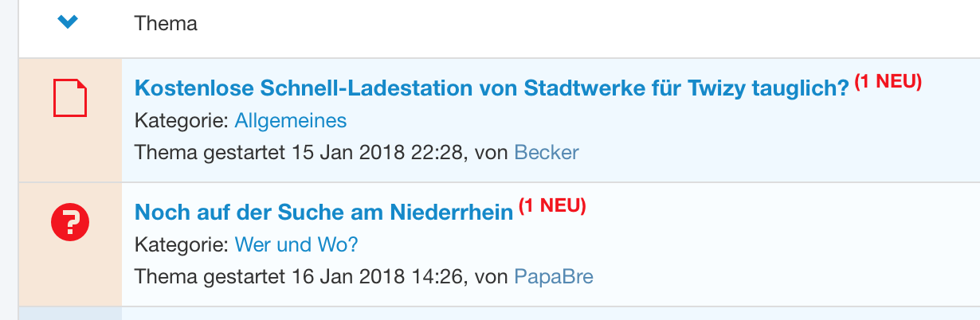
Task: Open the Allgemeines category
Action: pyautogui.click(x=291, y=121)
